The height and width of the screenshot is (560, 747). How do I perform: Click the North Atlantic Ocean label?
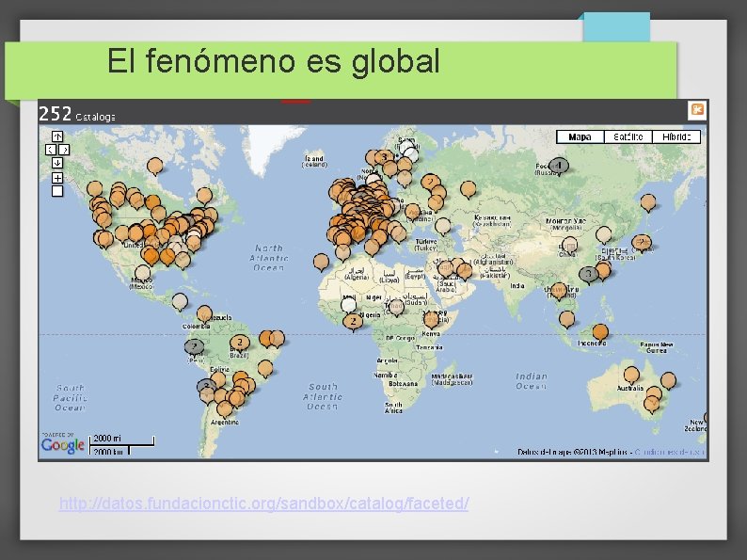coord(269,258)
